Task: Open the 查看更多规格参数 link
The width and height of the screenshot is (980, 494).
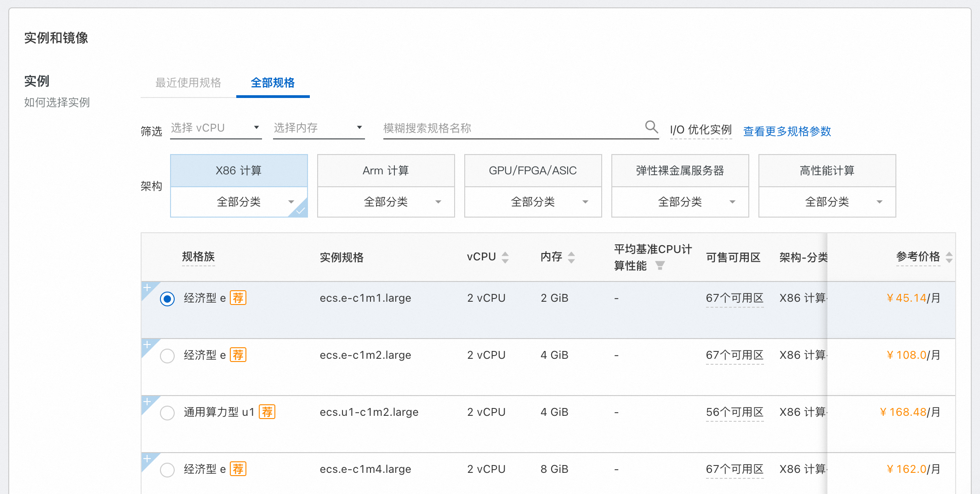Action: point(786,131)
